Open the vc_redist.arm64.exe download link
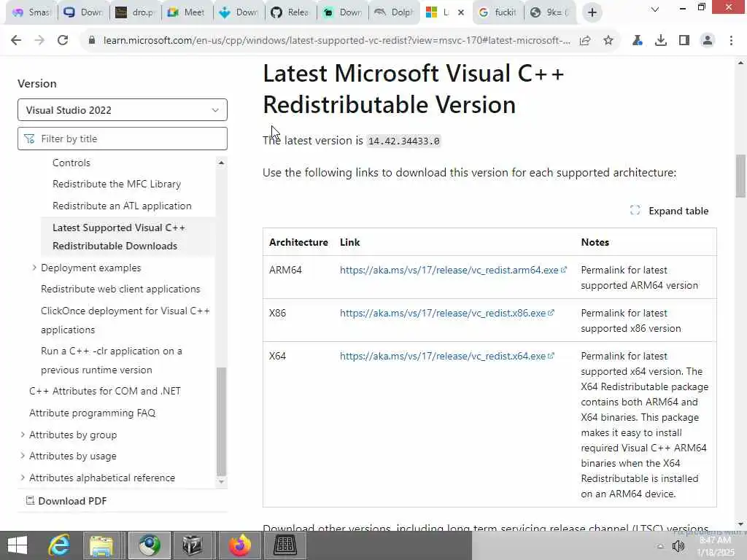This screenshot has width=747, height=560. click(x=453, y=270)
